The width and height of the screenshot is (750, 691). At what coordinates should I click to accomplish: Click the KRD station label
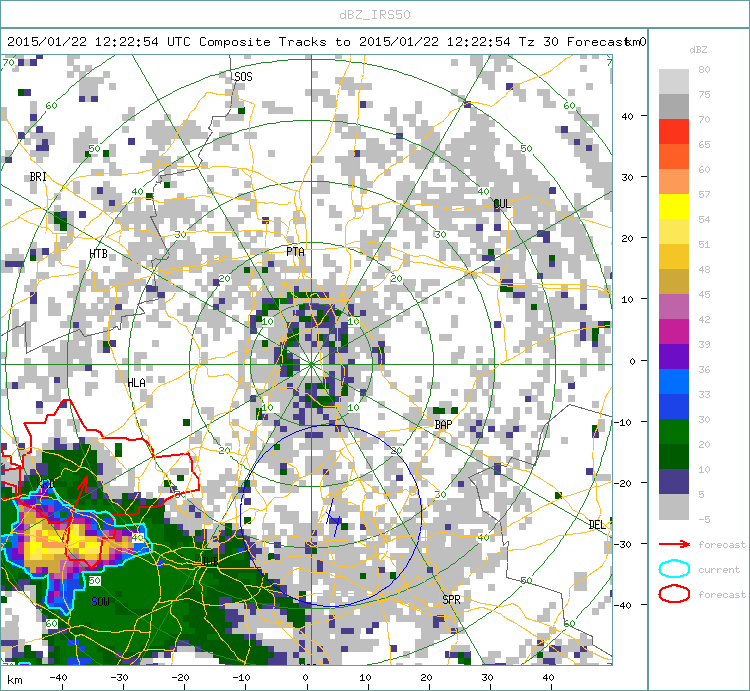coord(45,483)
